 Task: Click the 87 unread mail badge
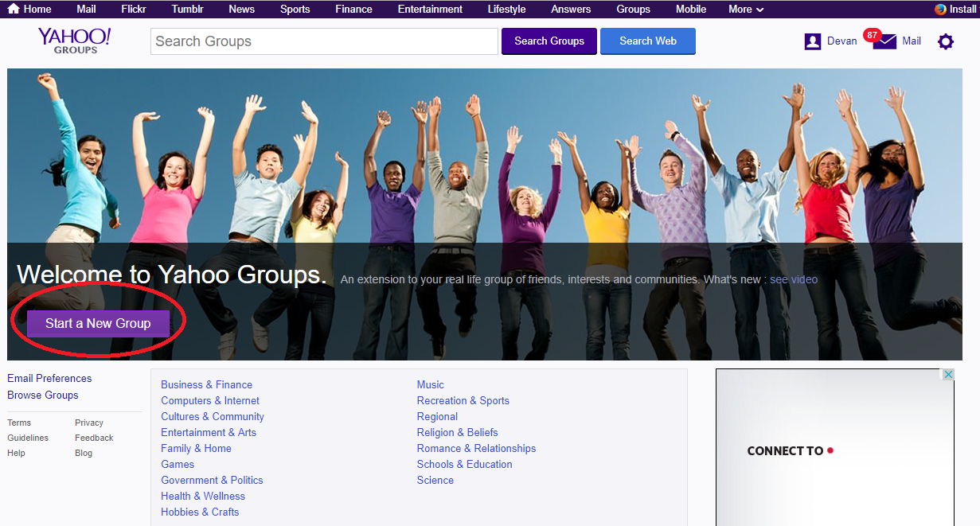(872, 35)
